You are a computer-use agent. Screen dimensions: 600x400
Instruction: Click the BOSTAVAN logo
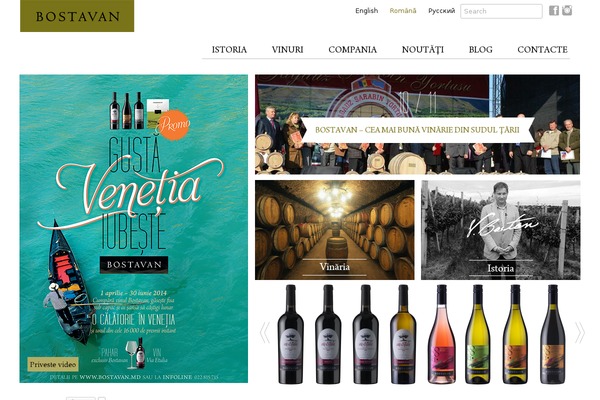coord(77,16)
